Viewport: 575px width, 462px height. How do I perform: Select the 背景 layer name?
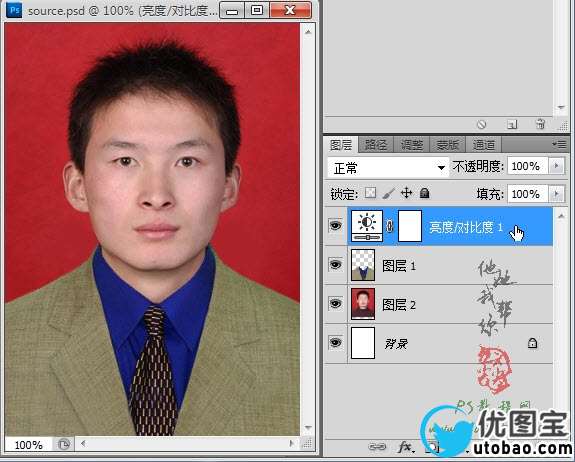point(396,344)
